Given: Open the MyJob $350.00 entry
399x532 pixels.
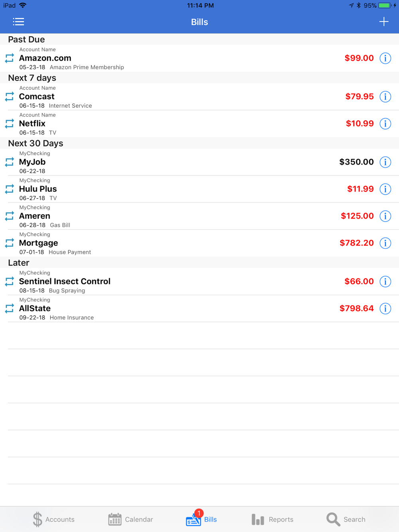Looking at the screenshot, I should 199,162.
